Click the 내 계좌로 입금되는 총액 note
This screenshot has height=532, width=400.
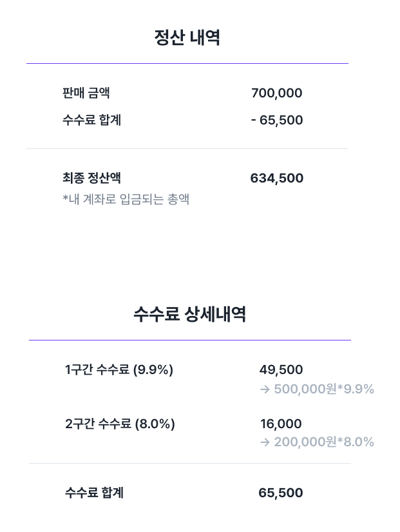pos(126,199)
